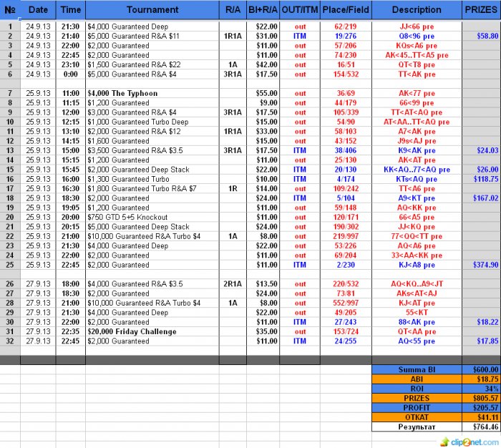Select the R/A cell 2R1A
This screenshot has height=448, width=501.
coord(233,284)
